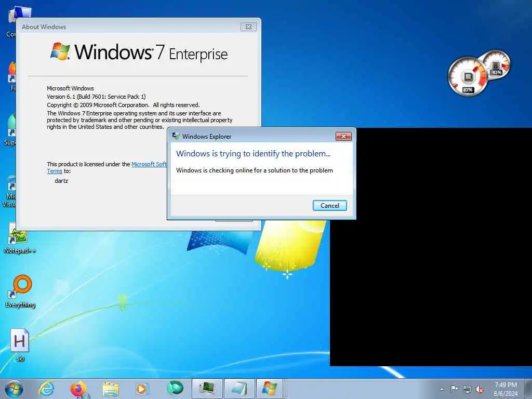Image resolution: width=532 pixels, height=399 pixels.
Task: Open the clock showing 7:49 PM
Action: (x=506, y=389)
